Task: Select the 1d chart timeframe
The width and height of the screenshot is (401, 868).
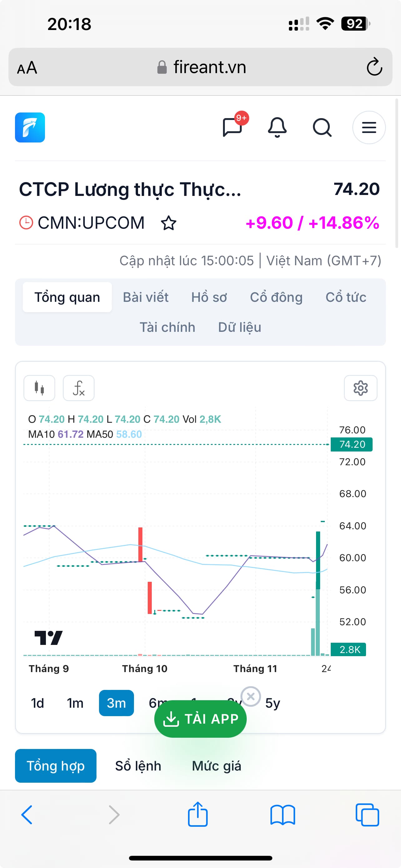Action: pyautogui.click(x=37, y=703)
